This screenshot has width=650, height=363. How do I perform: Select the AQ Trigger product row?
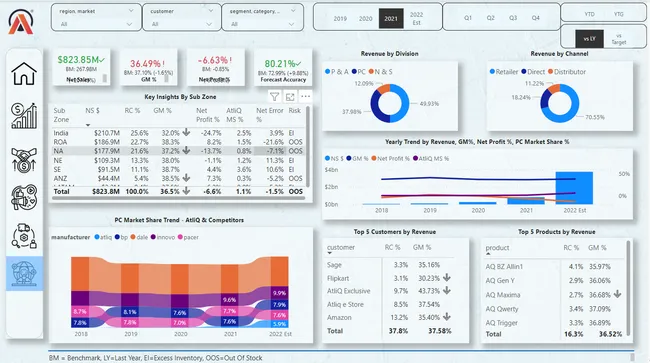(553, 322)
